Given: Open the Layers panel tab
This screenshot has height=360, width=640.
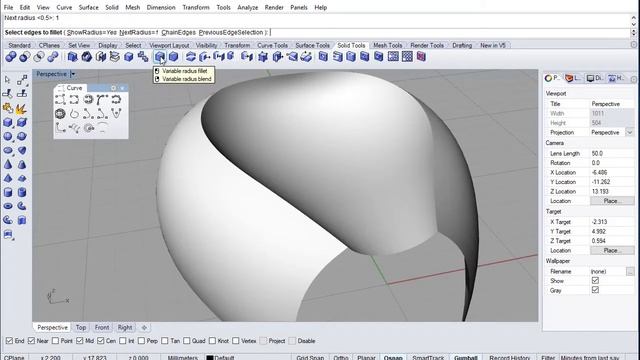Looking at the screenshot, I should click(573, 78).
